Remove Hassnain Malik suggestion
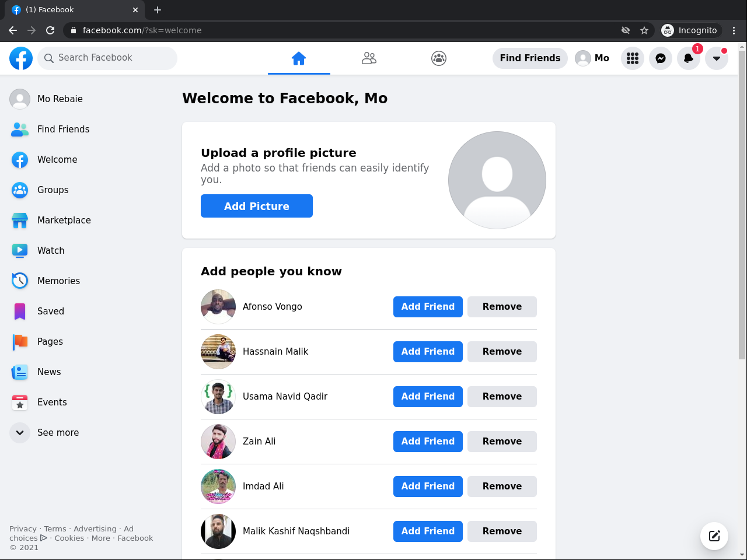The image size is (747, 560). (502, 352)
